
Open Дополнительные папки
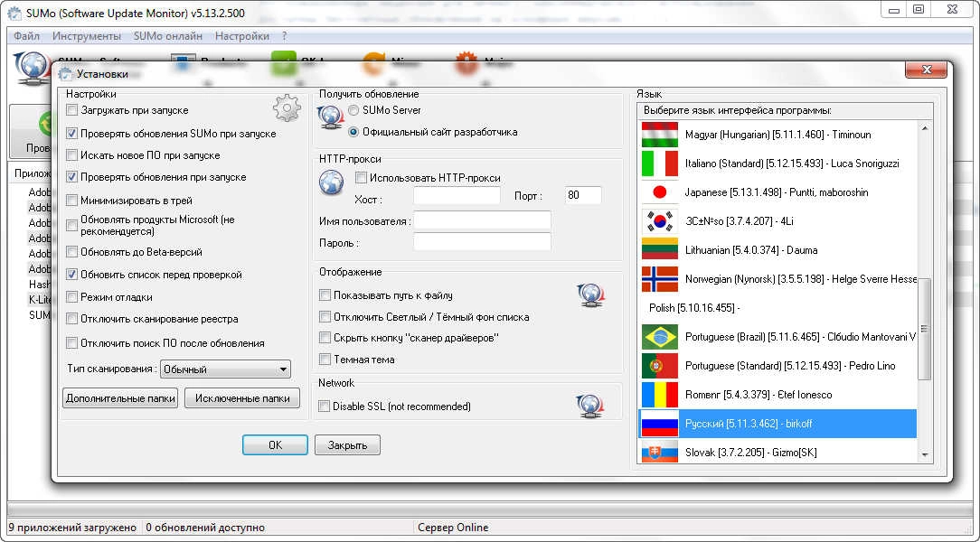tap(120, 398)
